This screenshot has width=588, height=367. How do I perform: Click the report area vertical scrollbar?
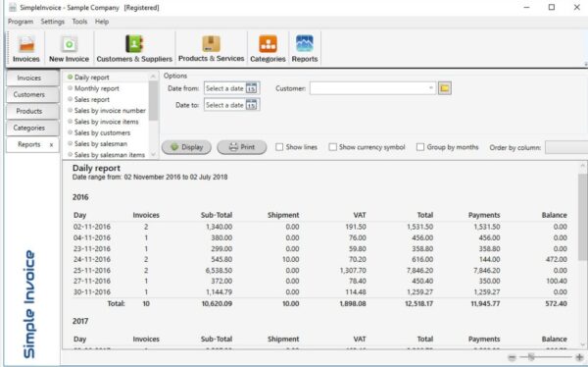point(582,217)
